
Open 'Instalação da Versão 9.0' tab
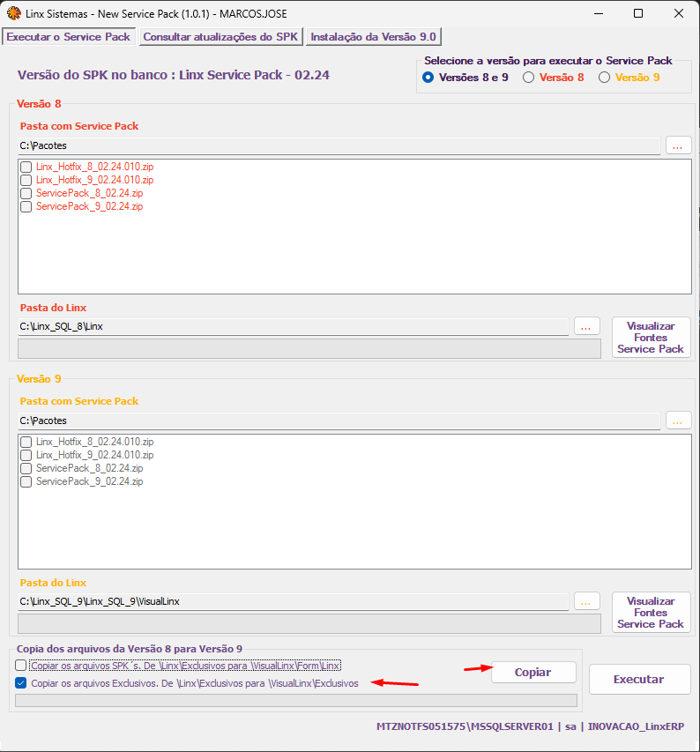[x=373, y=37]
